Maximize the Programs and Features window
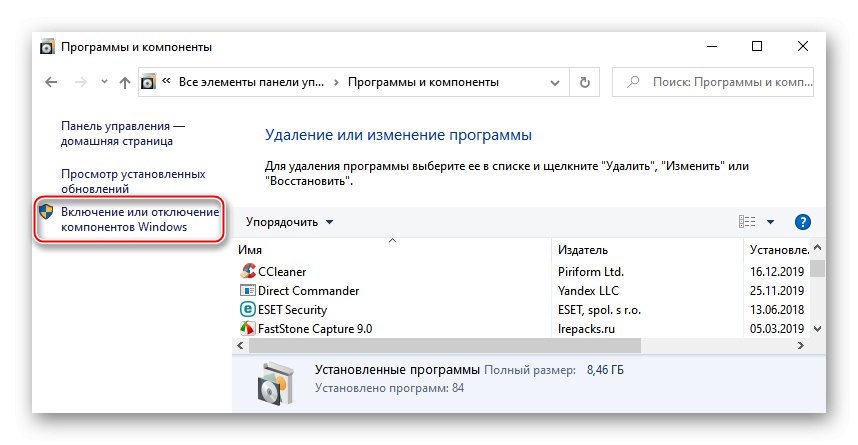 757,47
